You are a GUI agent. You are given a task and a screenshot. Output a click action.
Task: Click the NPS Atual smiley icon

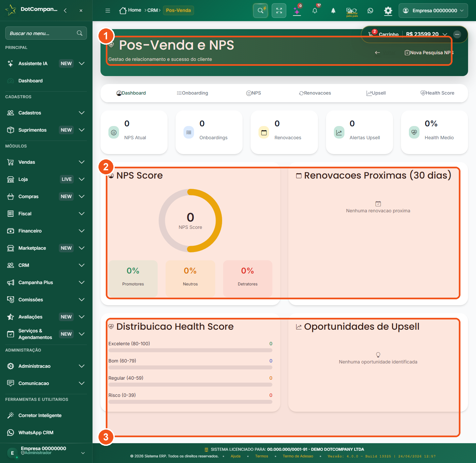point(114,132)
